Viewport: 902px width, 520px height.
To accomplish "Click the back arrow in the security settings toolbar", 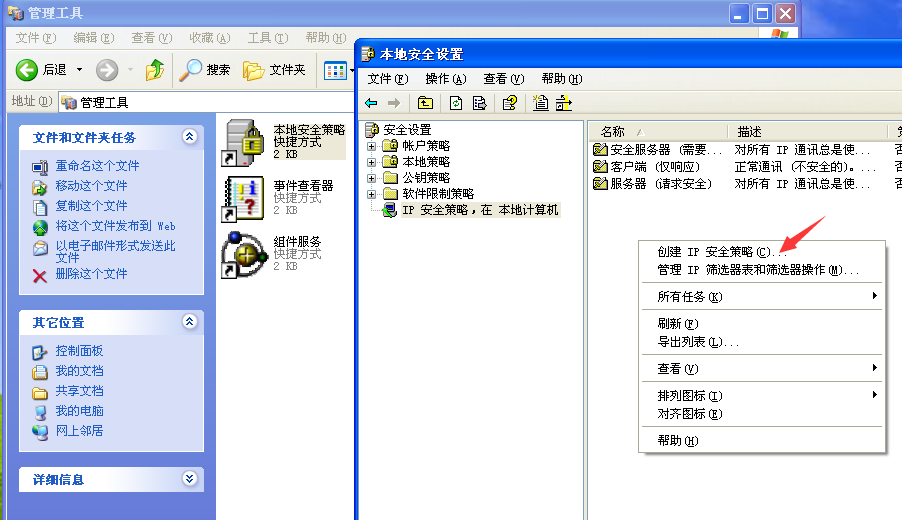I will click(x=371, y=102).
